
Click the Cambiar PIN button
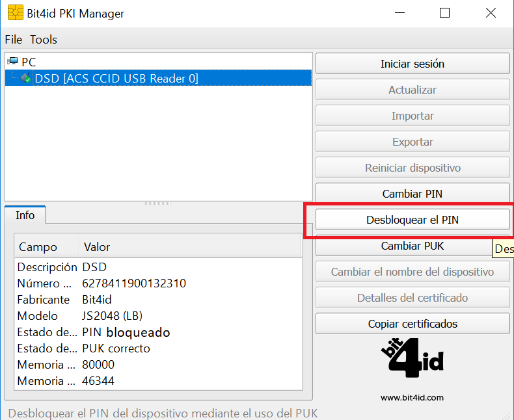[413, 194]
